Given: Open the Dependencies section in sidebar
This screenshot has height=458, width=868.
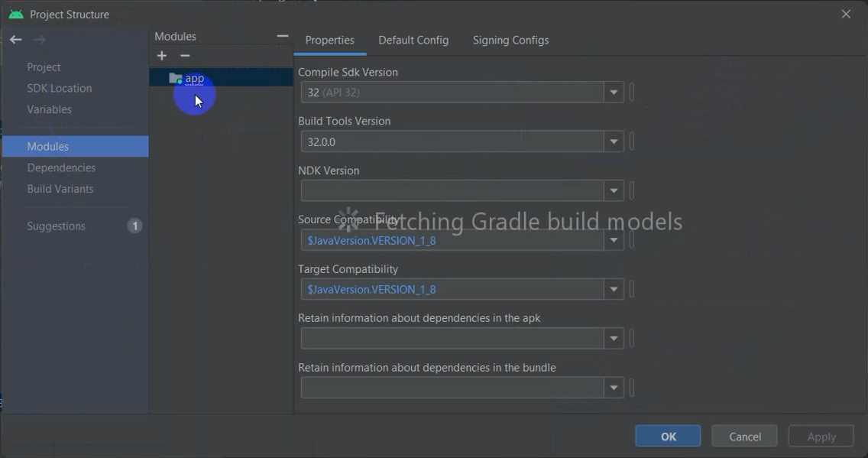Looking at the screenshot, I should tap(61, 167).
